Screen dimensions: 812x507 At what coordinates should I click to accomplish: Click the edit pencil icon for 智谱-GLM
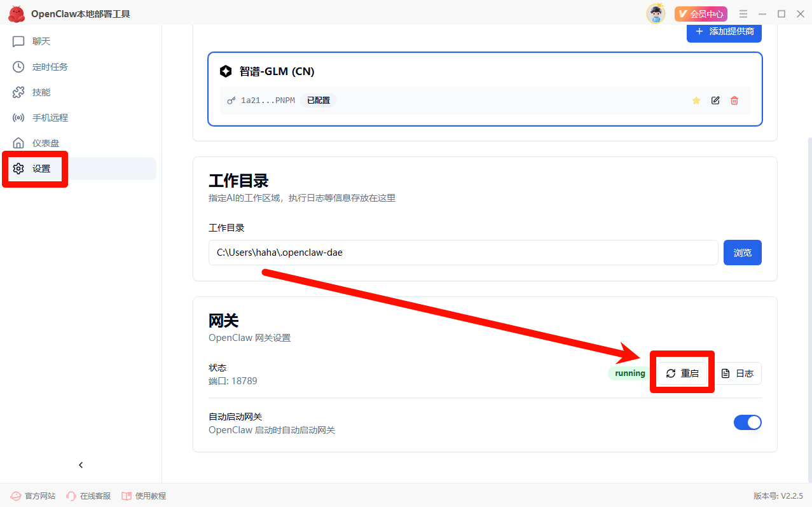pyautogui.click(x=715, y=101)
